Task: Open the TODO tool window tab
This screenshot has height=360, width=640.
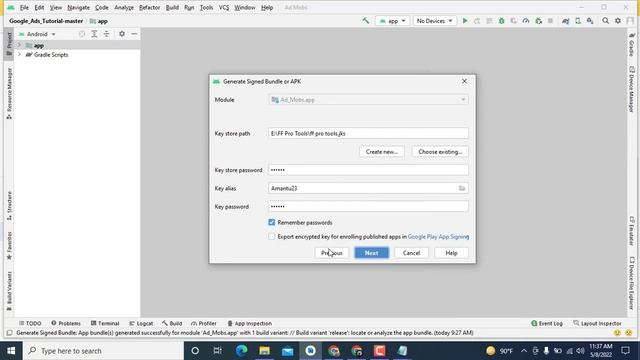Action: 30,323
